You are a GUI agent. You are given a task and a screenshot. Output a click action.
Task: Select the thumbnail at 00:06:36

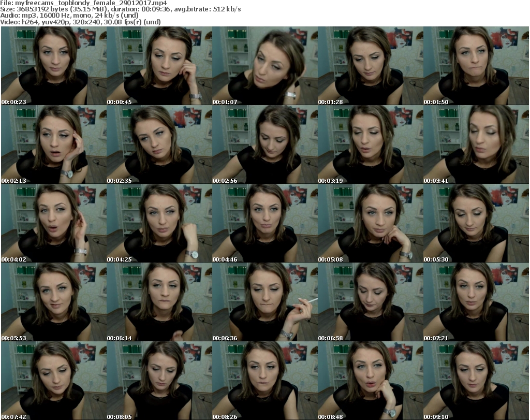pyautogui.click(x=264, y=302)
